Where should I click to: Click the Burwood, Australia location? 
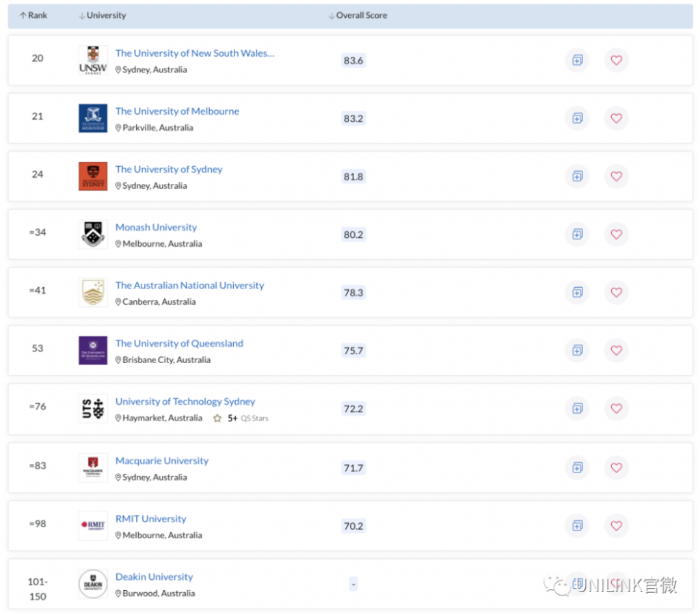pyautogui.click(x=155, y=593)
